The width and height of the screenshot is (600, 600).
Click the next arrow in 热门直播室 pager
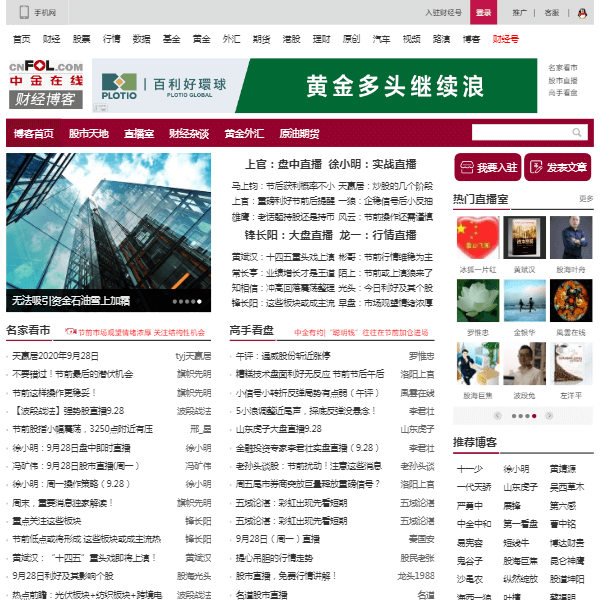click(549, 416)
